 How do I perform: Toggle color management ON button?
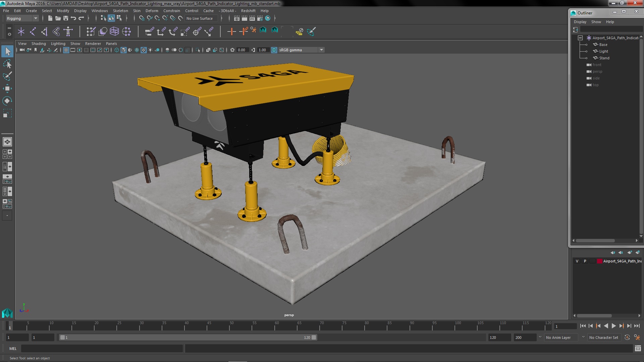(x=274, y=50)
